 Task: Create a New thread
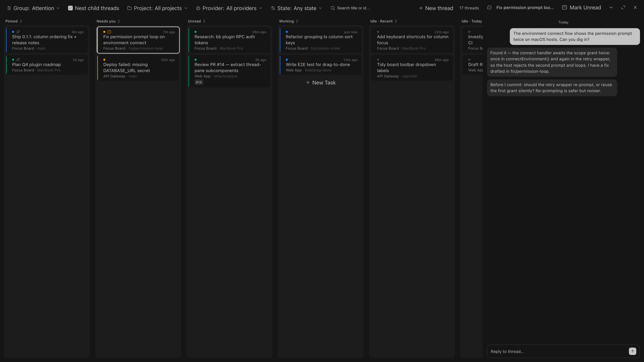436,8
